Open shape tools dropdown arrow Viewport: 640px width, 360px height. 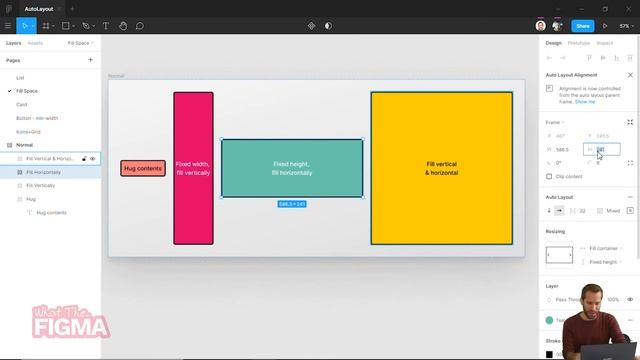coord(73,26)
